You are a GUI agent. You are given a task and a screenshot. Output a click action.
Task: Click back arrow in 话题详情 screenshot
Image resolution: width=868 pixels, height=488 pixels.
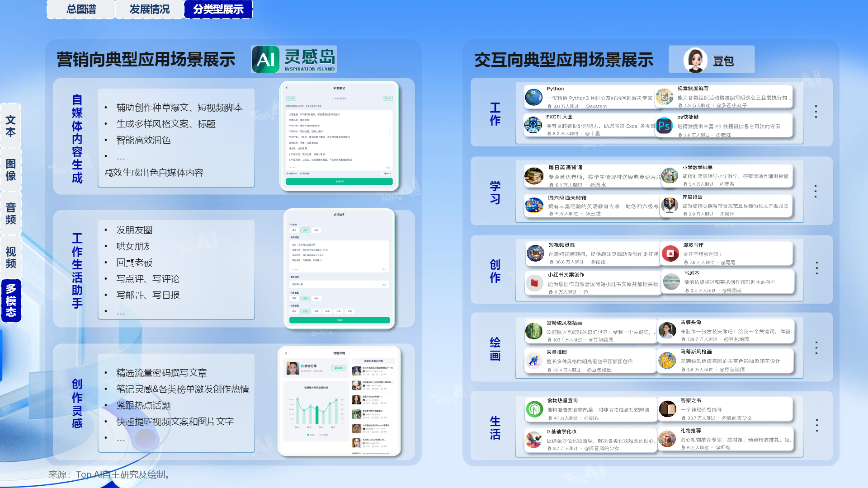[x=286, y=353]
